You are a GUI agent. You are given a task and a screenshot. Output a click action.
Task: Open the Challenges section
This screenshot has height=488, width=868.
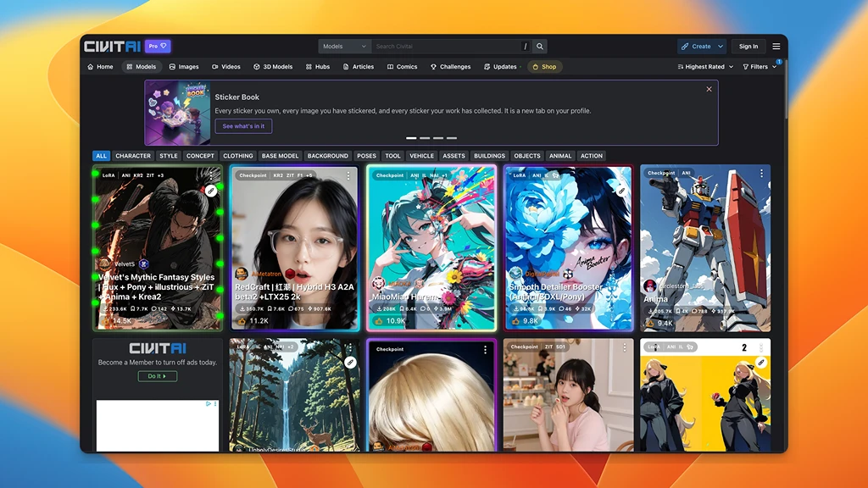pos(451,66)
